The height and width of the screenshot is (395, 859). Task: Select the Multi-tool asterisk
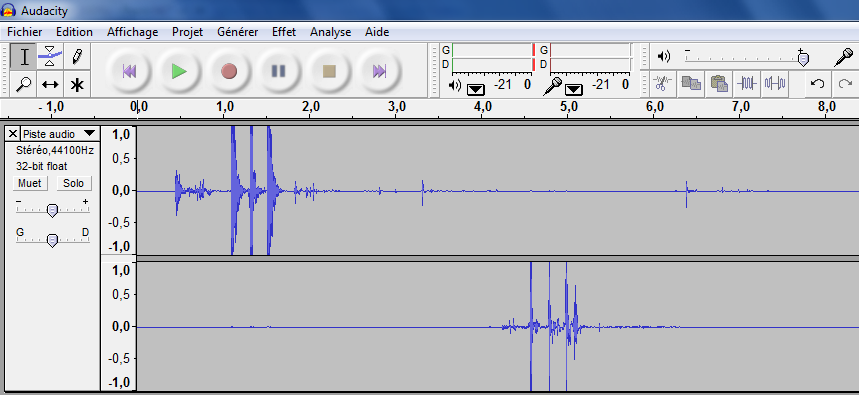coord(77,84)
